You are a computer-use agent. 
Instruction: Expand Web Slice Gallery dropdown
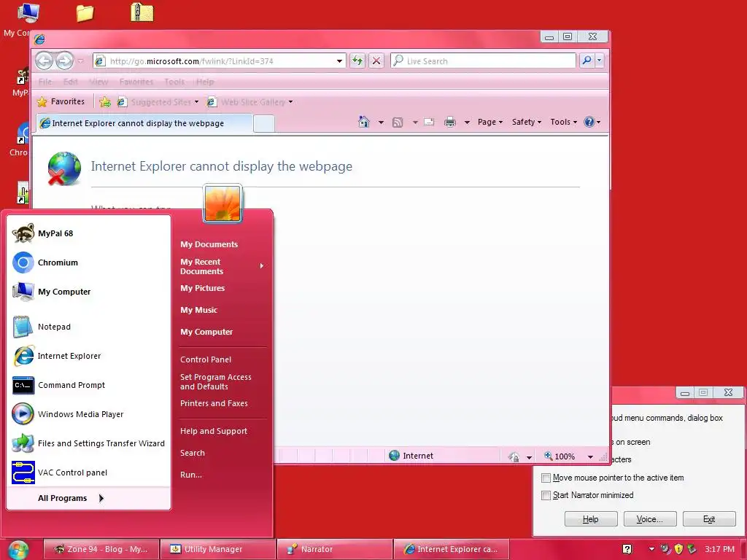point(290,102)
